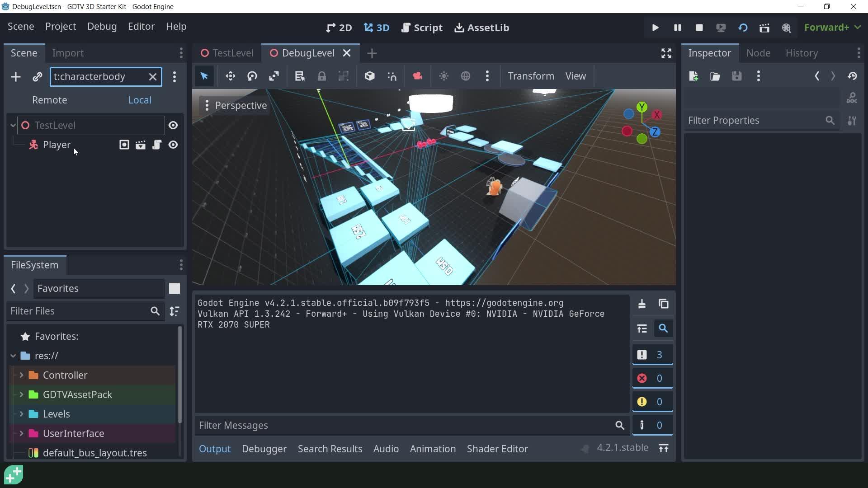
Task: Group the selected node's children
Action: (344, 76)
